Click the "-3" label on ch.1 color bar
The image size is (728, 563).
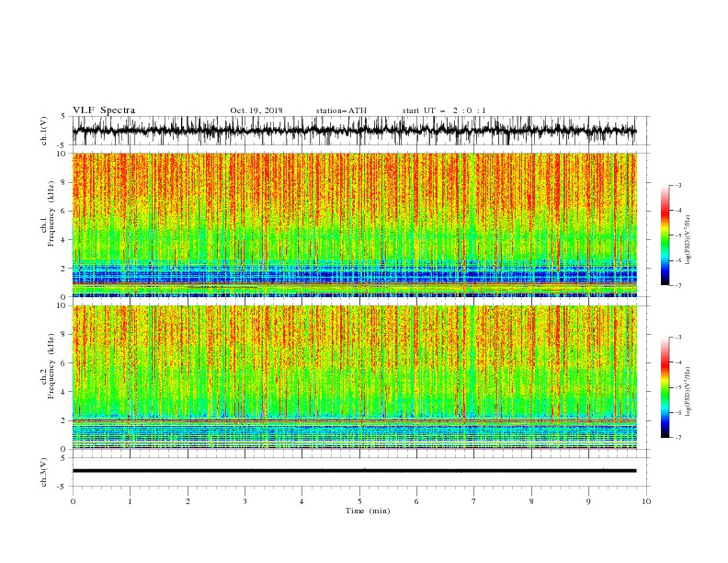coord(678,185)
